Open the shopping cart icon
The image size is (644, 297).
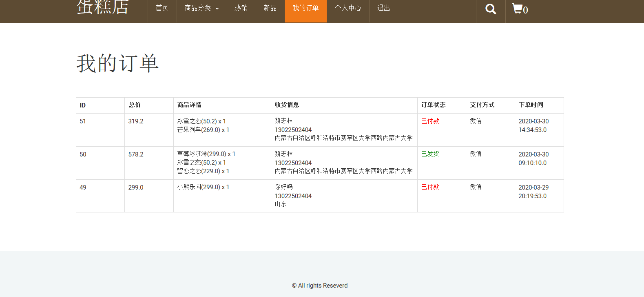pyautogui.click(x=520, y=9)
